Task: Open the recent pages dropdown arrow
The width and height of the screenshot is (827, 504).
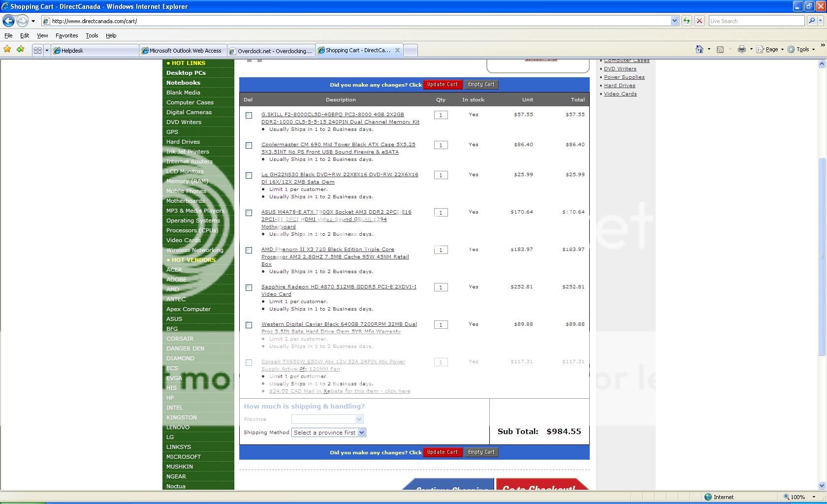Action: tap(33, 21)
